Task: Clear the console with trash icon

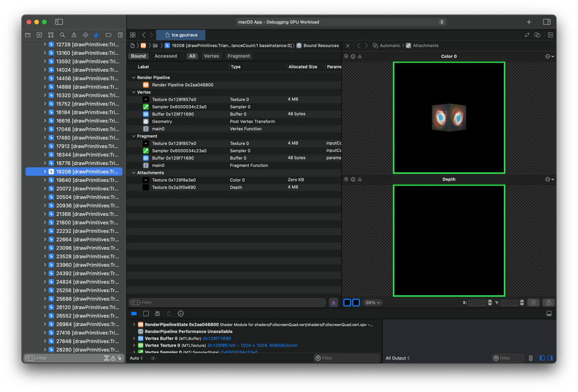Action: tap(530, 358)
